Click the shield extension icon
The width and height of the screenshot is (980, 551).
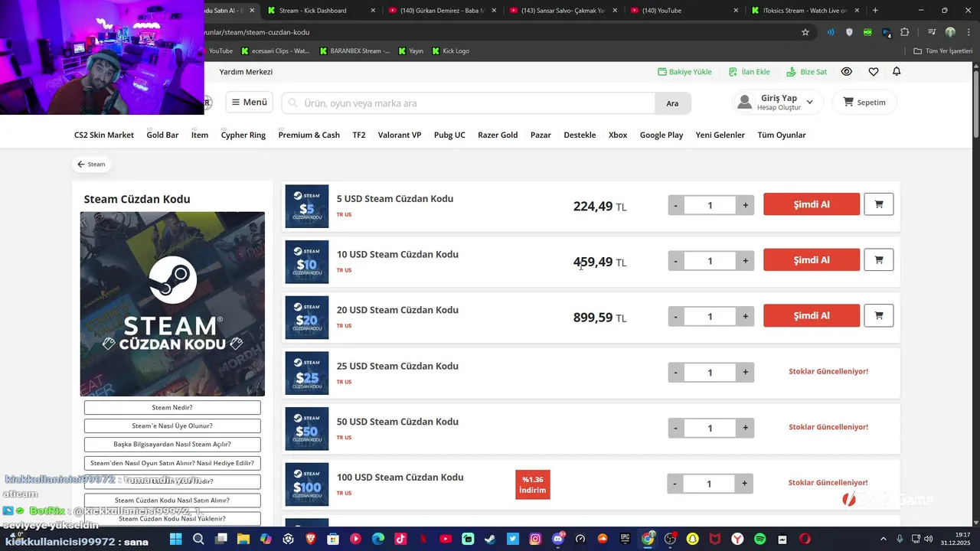point(849,32)
